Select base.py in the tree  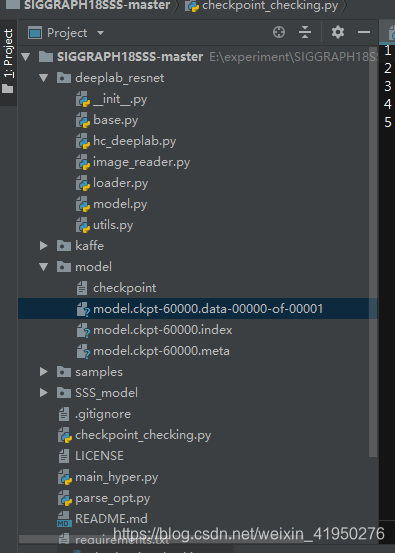(x=116, y=120)
